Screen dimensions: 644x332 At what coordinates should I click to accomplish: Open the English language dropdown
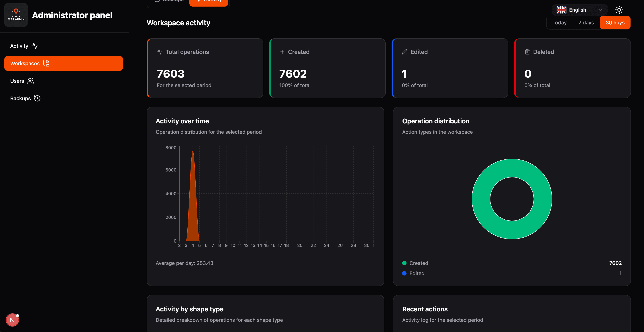point(580,10)
